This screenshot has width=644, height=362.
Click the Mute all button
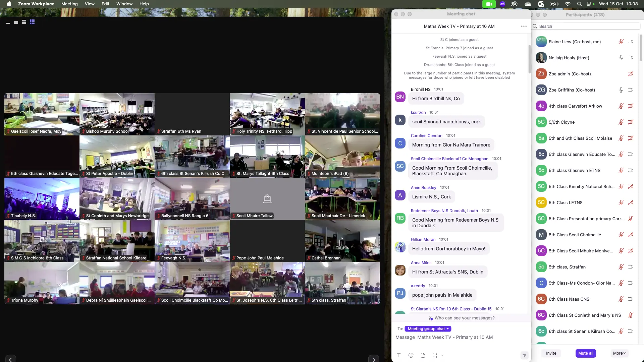(x=586, y=353)
